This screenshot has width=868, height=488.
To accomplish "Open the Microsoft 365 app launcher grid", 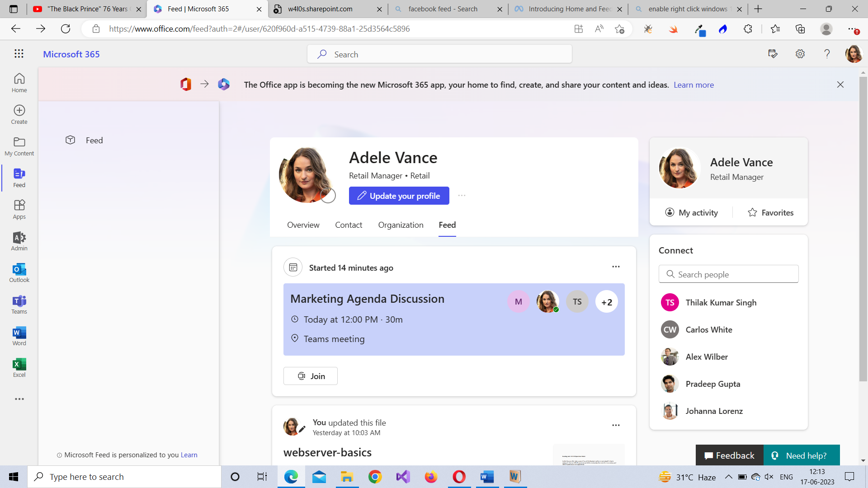I will (19, 54).
